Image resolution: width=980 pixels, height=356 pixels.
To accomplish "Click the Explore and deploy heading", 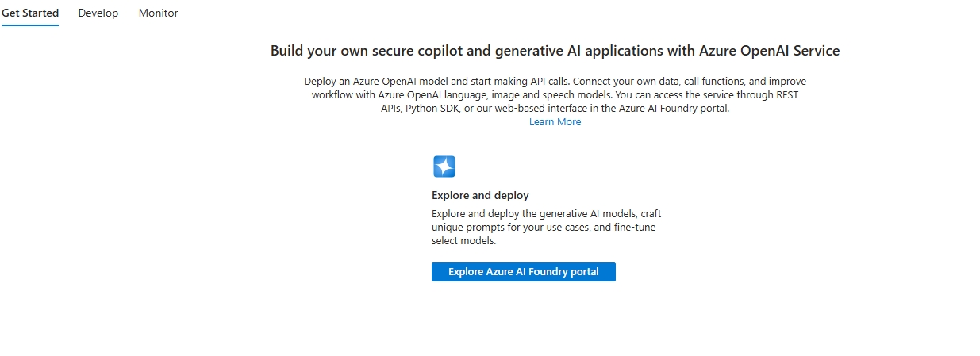I will pos(480,195).
